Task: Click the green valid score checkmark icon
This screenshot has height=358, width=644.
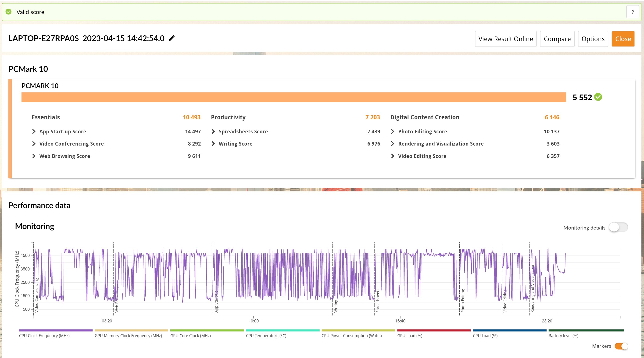Action: (8, 12)
